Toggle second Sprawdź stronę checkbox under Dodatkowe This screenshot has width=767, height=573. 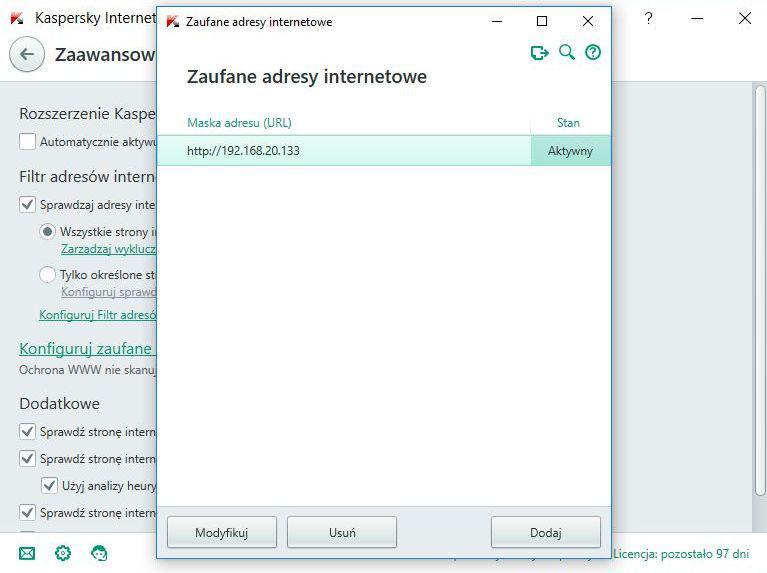(27, 458)
